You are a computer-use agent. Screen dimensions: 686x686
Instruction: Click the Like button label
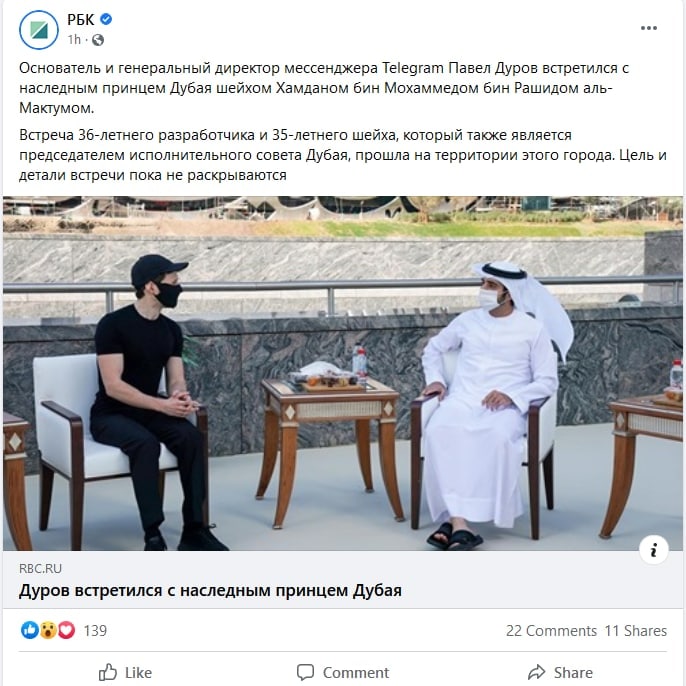[x=138, y=672]
